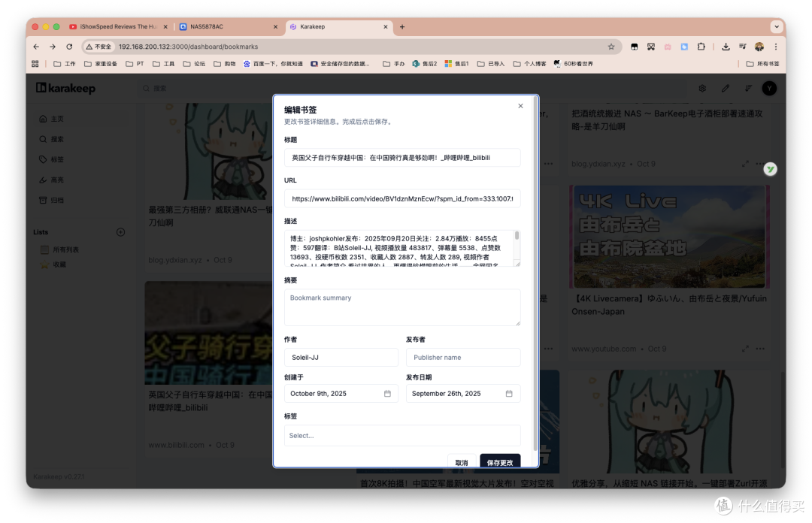Click the karakeep logo in the header
Image resolution: width=812 pixels, height=523 pixels.
(x=65, y=88)
